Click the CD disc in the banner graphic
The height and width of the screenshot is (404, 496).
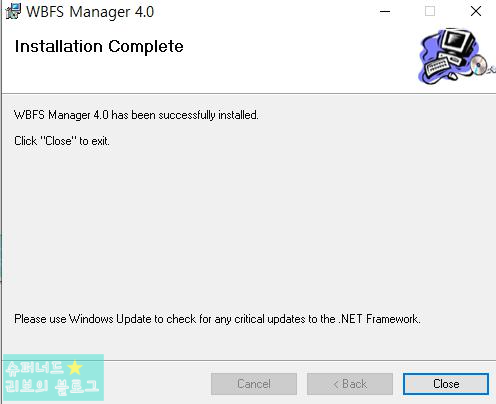pos(479,64)
